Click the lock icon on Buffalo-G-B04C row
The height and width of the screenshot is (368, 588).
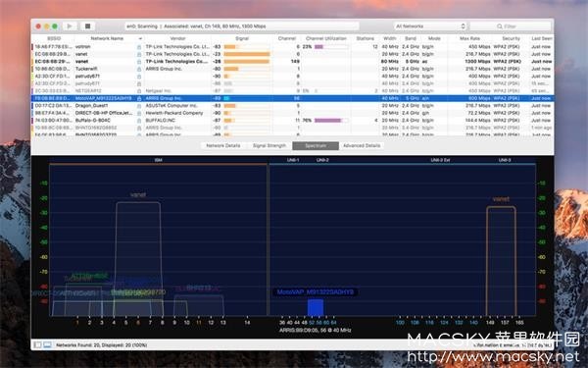coord(139,121)
